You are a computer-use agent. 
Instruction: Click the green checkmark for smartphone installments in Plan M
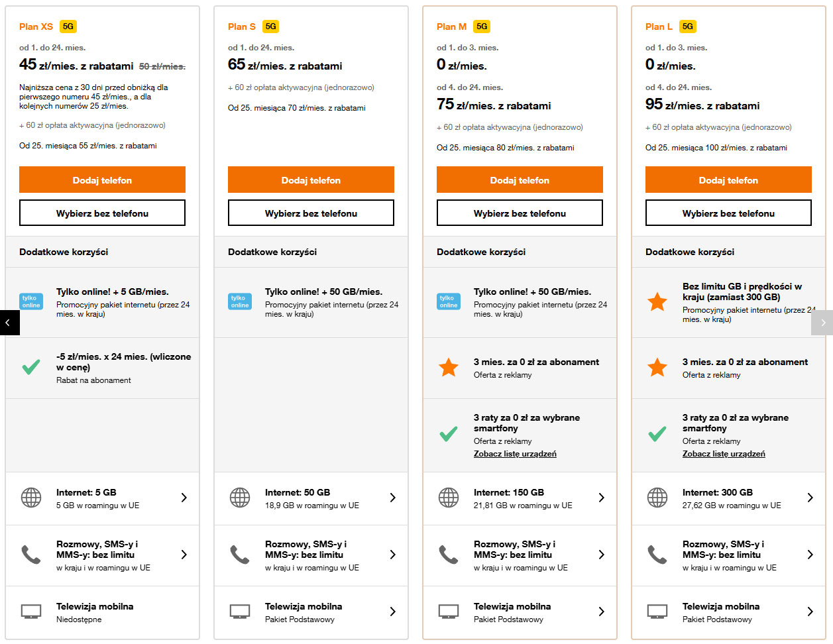[x=449, y=434]
